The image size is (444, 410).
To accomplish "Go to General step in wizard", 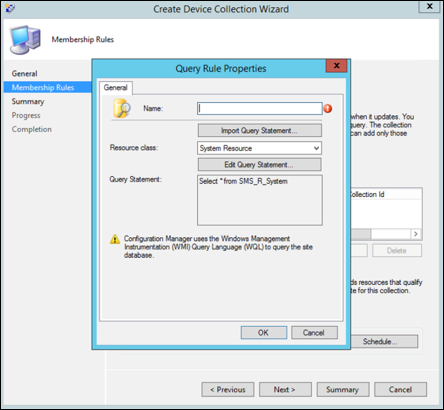I will tap(24, 74).
